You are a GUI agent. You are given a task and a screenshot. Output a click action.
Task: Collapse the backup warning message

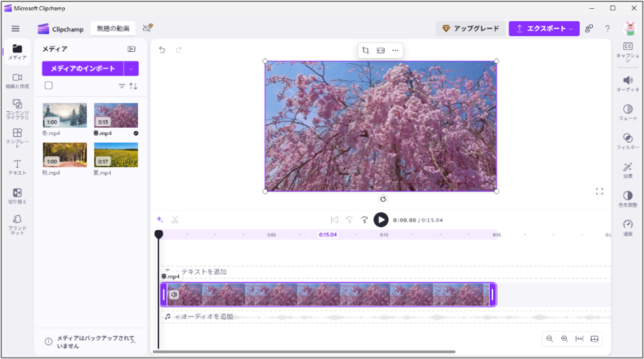click(133, 341)
